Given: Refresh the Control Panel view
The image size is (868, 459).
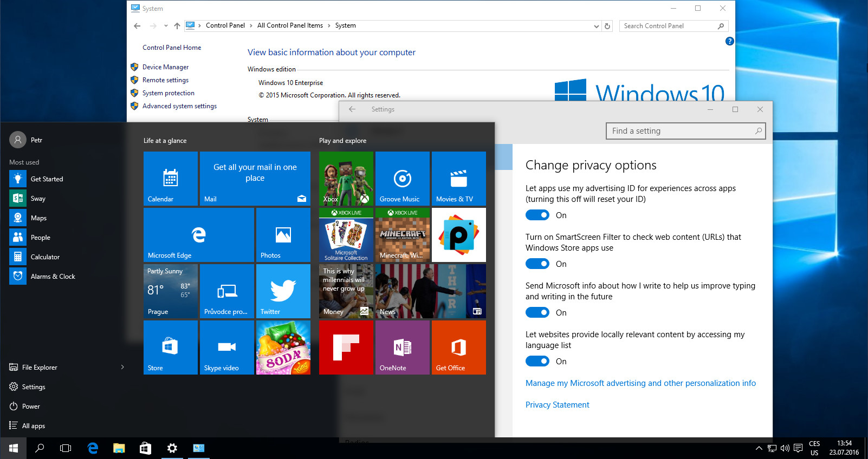Looking at the screenshot, I should point(607,26).
